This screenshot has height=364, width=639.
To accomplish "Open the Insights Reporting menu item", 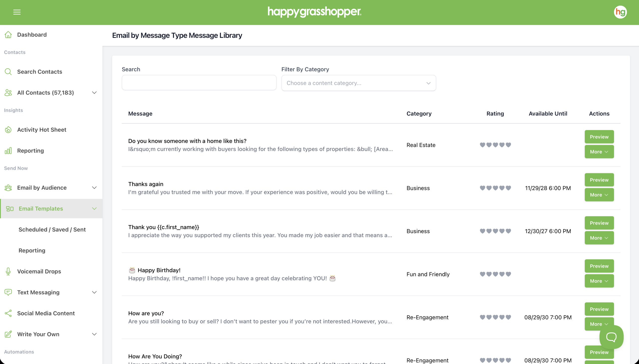I will 30,151.
